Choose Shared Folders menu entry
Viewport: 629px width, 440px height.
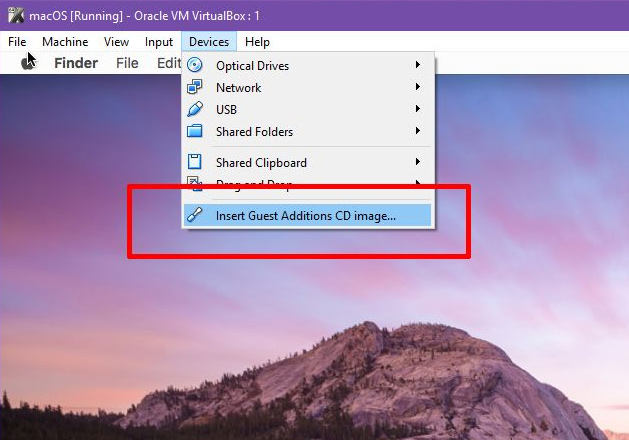(308, 132)
